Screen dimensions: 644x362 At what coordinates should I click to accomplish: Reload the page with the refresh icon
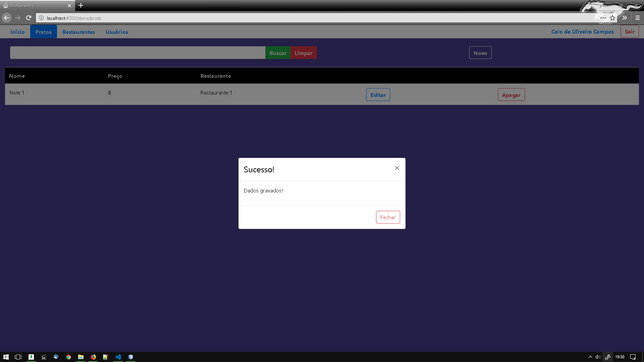click(29, 18)
